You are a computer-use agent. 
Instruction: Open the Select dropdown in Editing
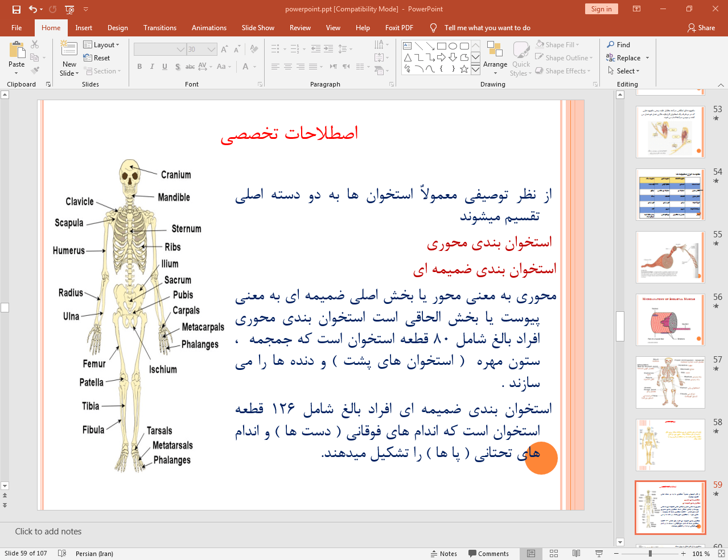[624, 71]
